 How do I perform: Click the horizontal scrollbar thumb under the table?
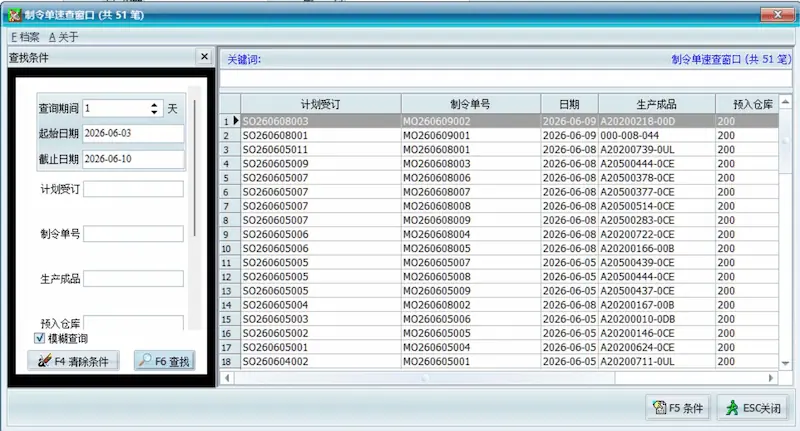(424, 378)
